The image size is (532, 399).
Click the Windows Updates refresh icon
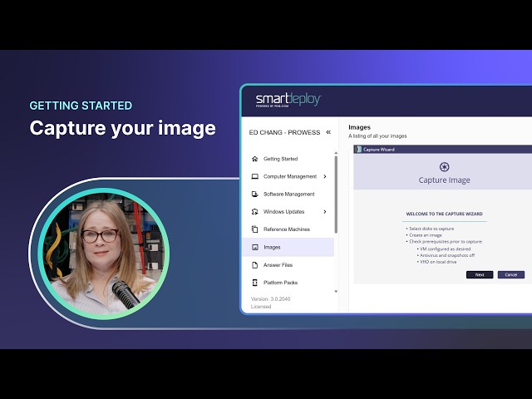(x=255, y=212)
